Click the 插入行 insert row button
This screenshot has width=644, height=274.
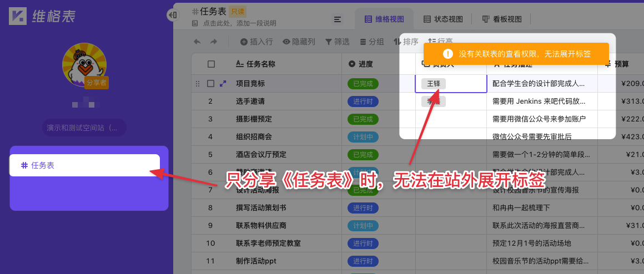[256, 42]
